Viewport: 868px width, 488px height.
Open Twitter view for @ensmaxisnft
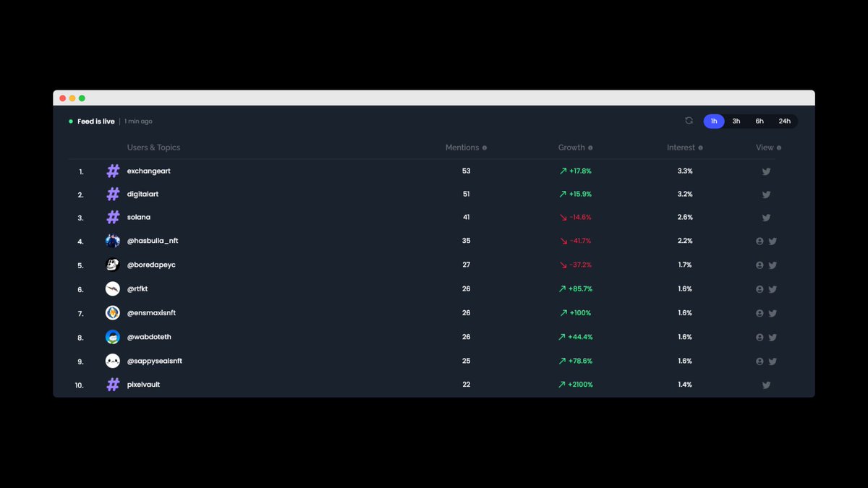[x=773, y=313]
